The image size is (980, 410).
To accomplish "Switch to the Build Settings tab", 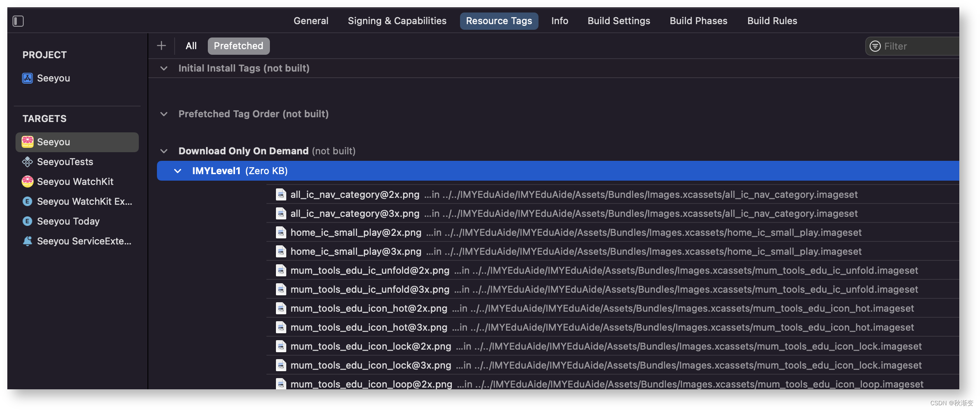I will 618,21.
